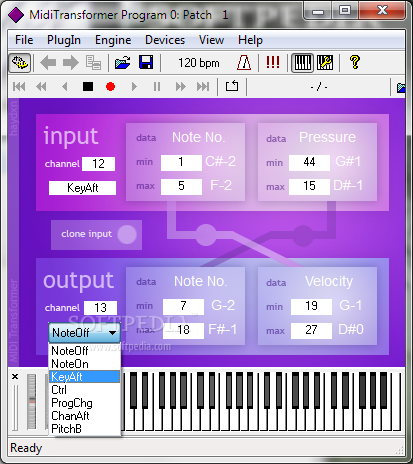Pause playback with the pause button
Screen dimensions: 413x464
tap(157, 87)
